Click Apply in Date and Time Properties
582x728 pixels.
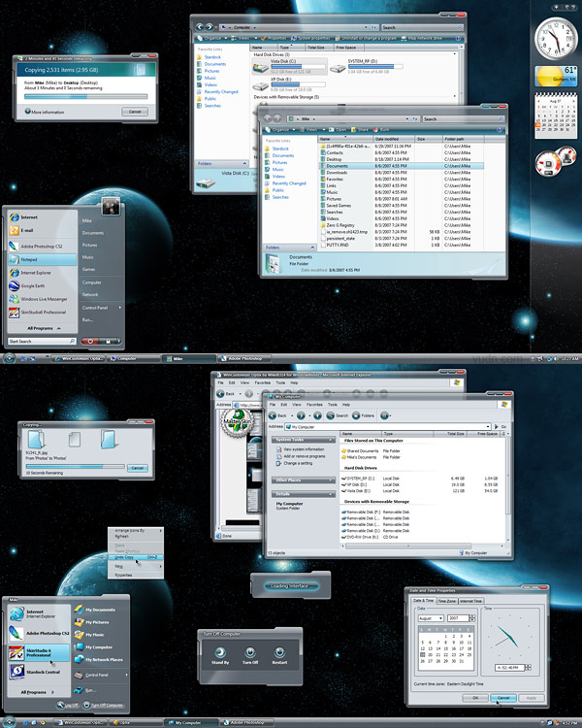531,698
